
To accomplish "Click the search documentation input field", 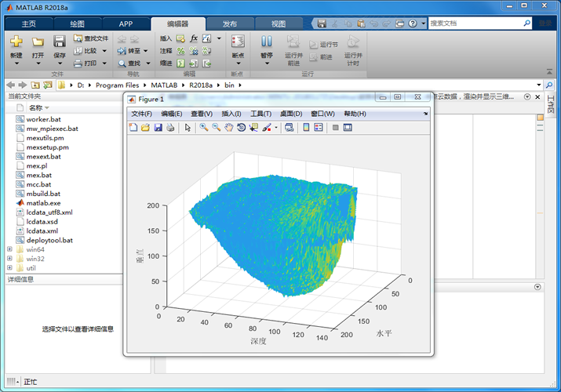I will [475, 24].
